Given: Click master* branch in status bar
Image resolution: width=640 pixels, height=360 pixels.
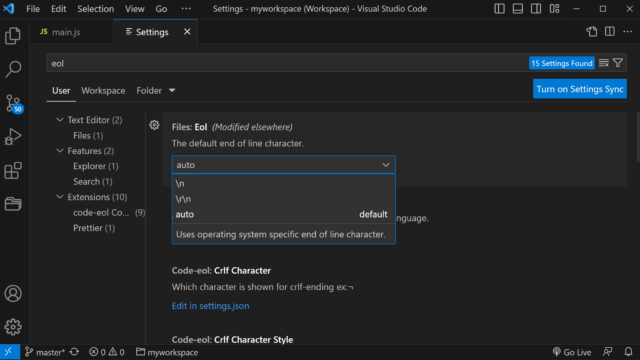Looking at the screenshot, I should point(45,352).
